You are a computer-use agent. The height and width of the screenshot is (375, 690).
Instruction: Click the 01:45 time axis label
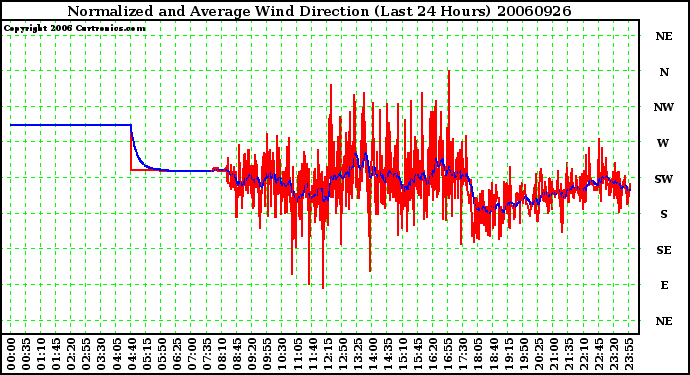coord(56,354)
